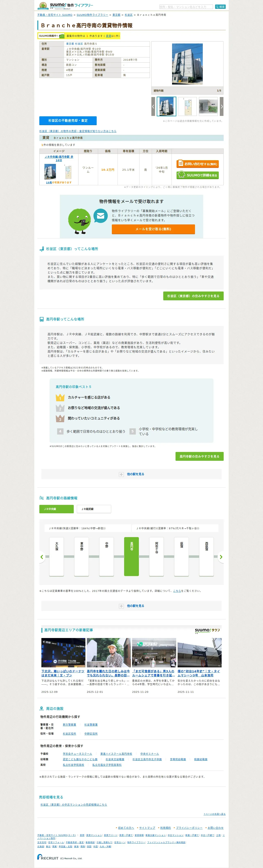Open the 利用規約 footer link

tap(165, 828)
